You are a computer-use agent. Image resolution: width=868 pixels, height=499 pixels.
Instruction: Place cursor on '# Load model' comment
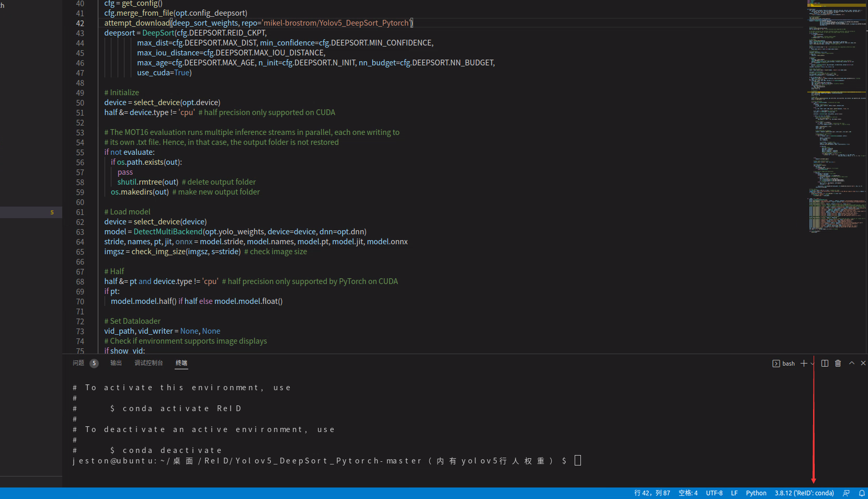click(x=127, y=212)
